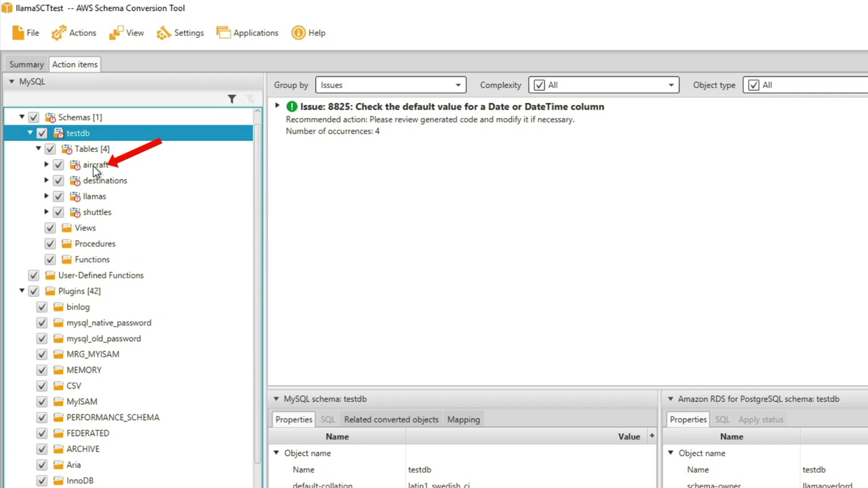Open the Applications menu
868x488 pixels.
[247, 33]
